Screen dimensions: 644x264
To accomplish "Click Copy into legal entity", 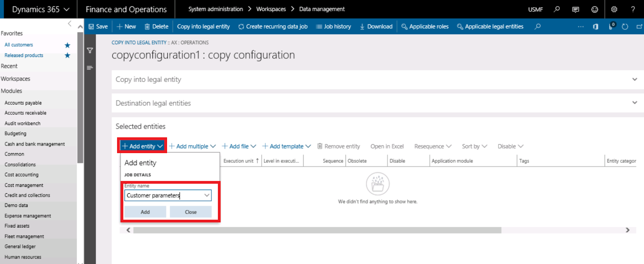I will [x=203, y=27].
